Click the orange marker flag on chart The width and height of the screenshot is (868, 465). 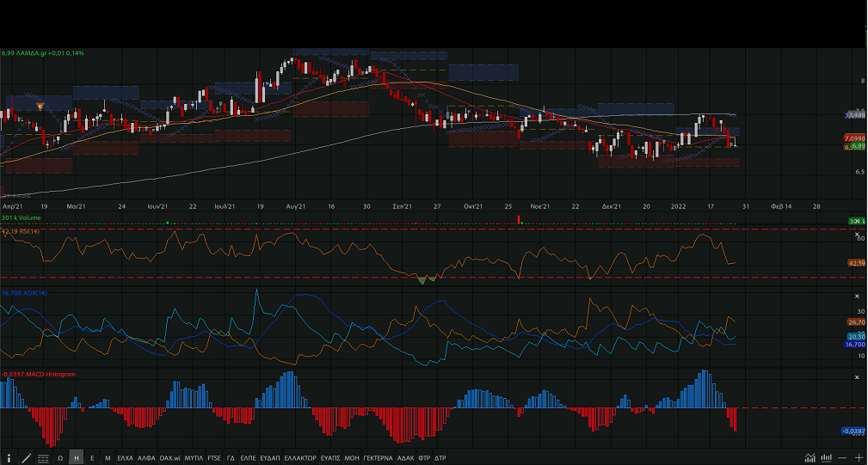click(x=40, y=107)
